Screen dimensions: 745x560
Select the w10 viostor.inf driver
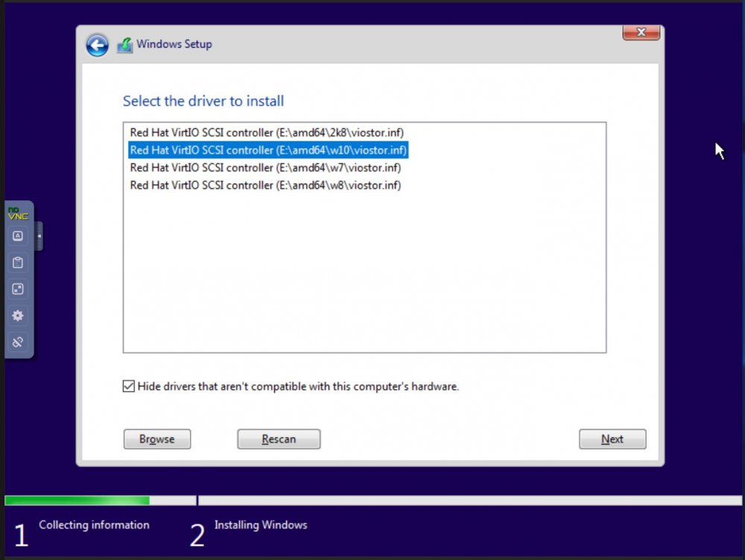coord(268,150)
